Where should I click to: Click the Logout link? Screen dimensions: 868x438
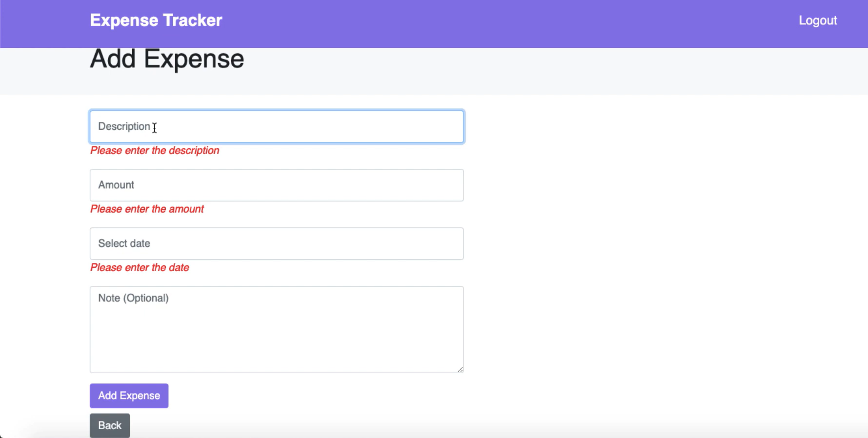(x=818, y=20)
